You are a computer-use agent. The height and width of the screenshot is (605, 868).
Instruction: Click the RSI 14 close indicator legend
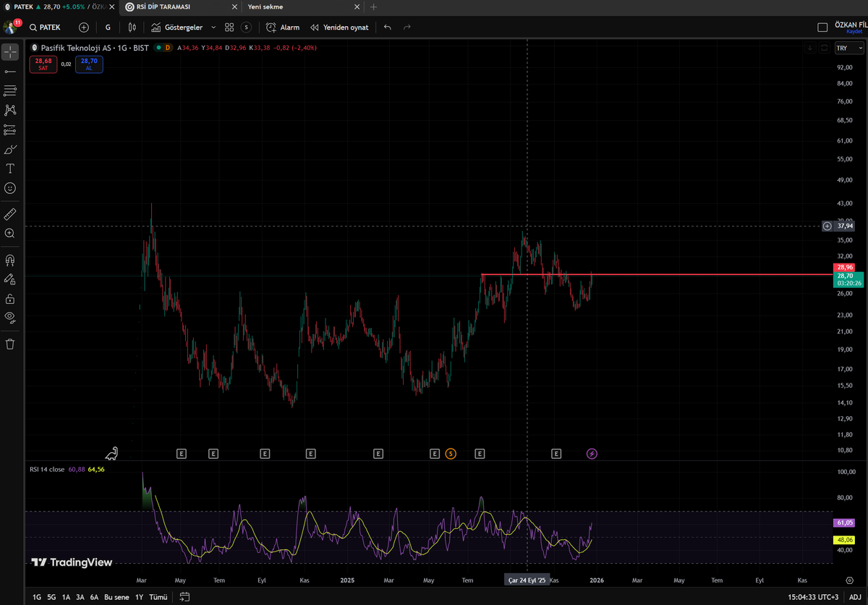(48, 469)
